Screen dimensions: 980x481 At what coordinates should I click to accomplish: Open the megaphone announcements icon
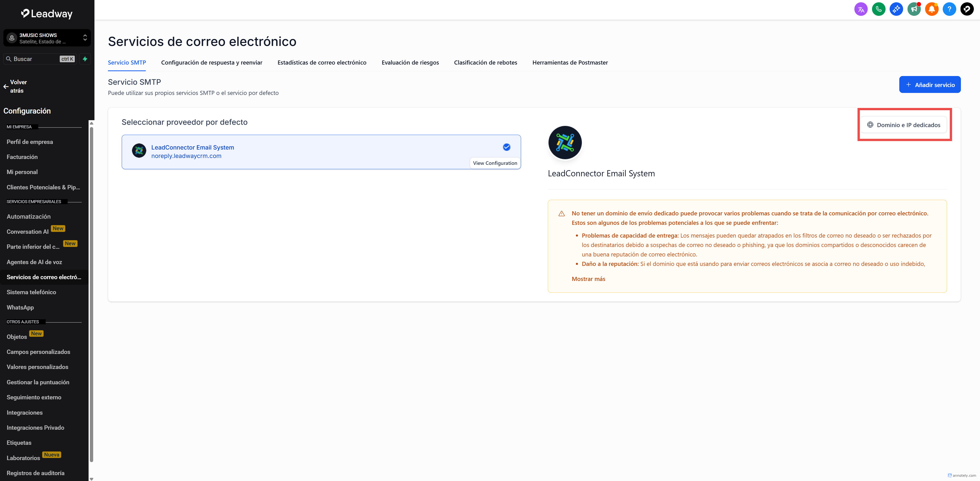tap(914, 9)
